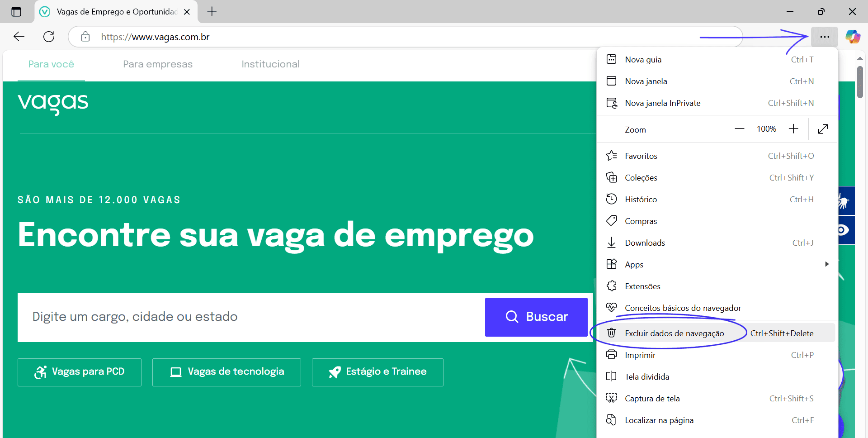Click the Nova janela InPrivate icon
The height and width of the screenshot is (438, 868).
[612, 103]
